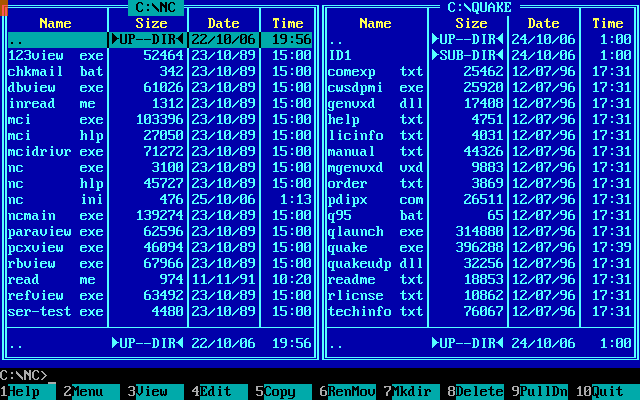
Task: Click the 8 Delete function key
Action: click(476, 392)
